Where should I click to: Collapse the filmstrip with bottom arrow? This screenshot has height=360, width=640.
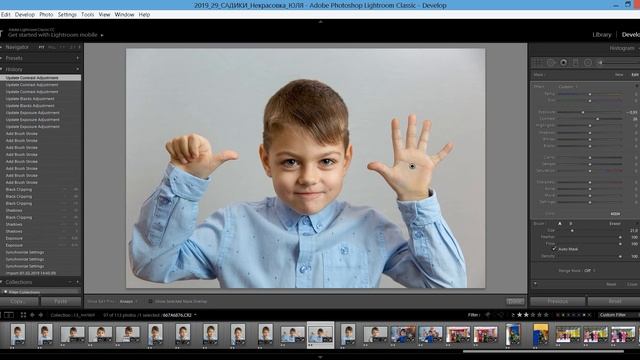tap(320, 357)
